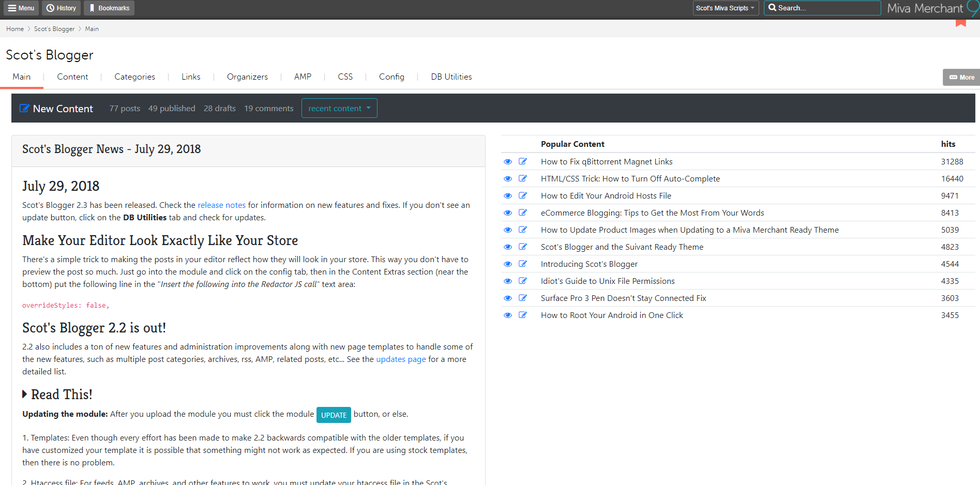Switch to the Categories tab
This screenshot has height=485, width=980.
click(x=134, y=77)
